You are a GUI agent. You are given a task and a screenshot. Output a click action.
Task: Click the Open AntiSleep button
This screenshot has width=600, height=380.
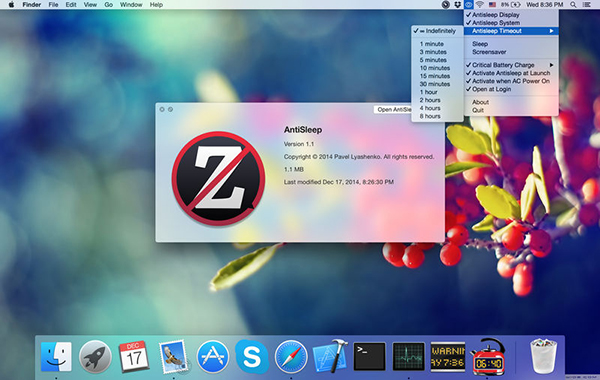tap(393, 110)
